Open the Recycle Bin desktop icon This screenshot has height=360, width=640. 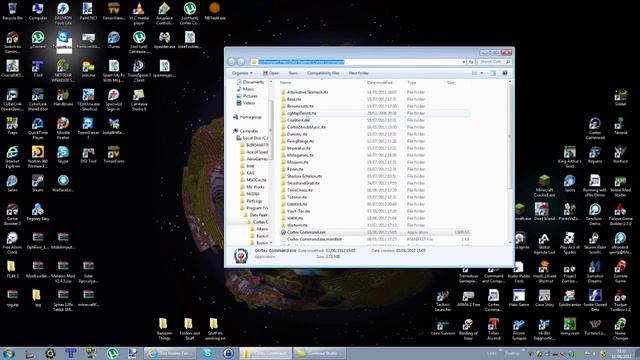pos(12,11)
